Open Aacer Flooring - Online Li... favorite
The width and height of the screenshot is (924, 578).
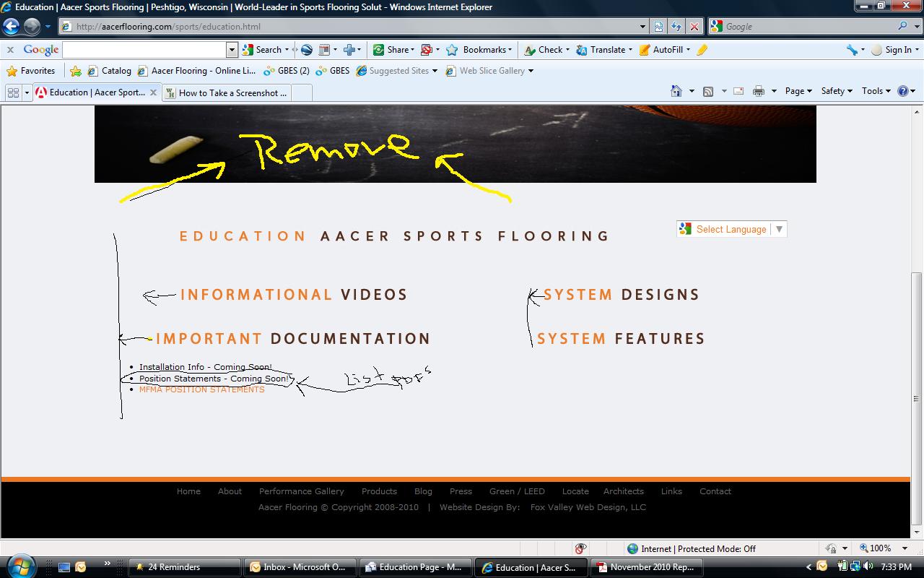tap(196, 71)
